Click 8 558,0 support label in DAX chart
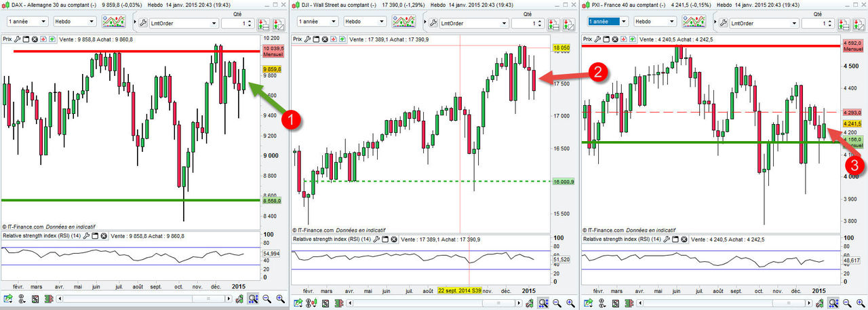Screen dimensions: 868x310 (x=273, y=201)
